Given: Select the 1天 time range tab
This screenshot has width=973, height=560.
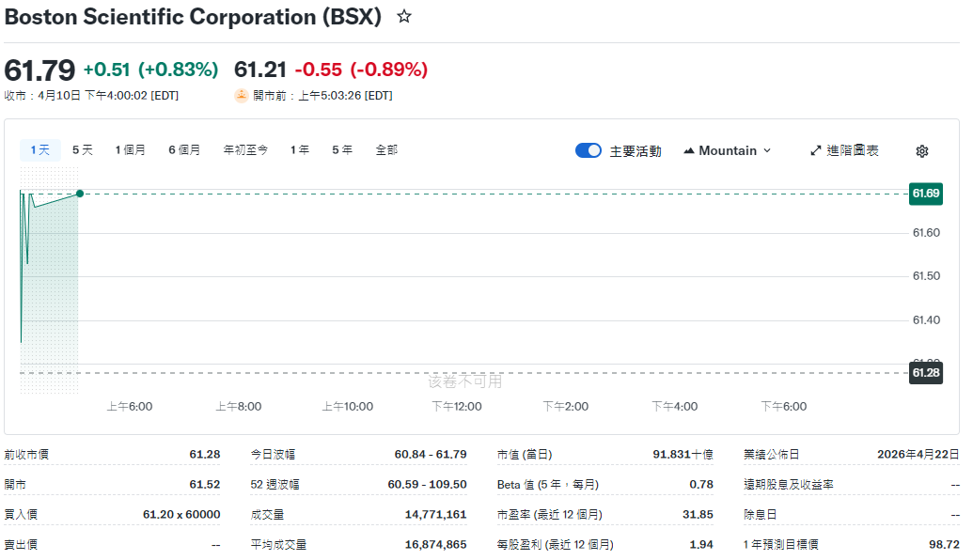Looking at the screenshot, I should coord(39,149).
